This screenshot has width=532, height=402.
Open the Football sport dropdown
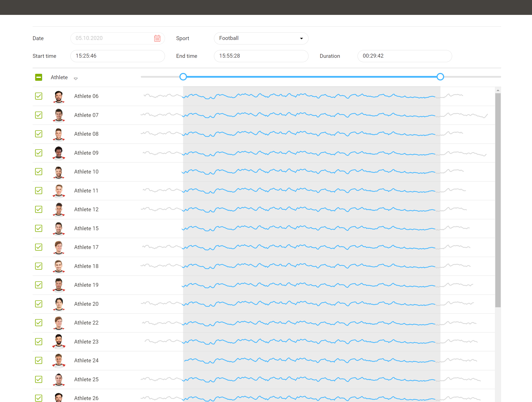click(x=261, y=38)
